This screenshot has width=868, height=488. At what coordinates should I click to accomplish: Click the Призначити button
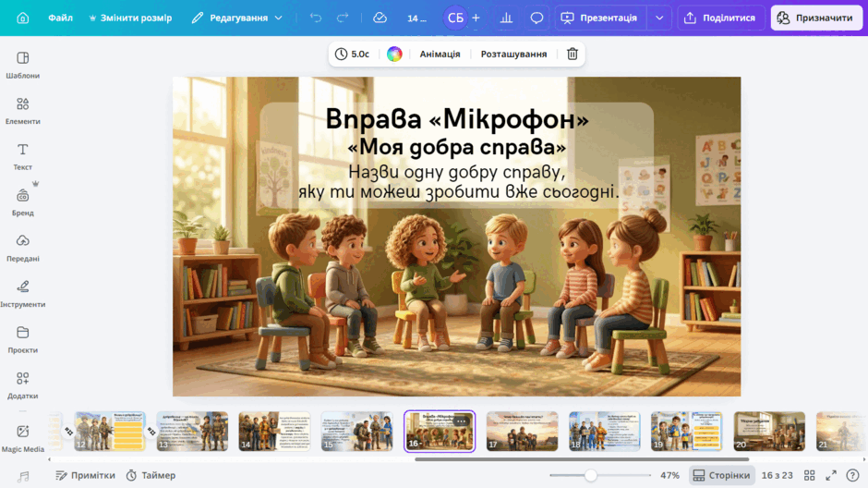pos(817,18)
